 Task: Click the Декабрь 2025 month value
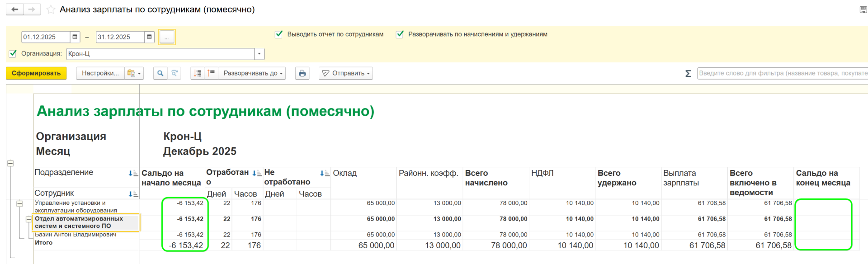click(x=200, y=151)
